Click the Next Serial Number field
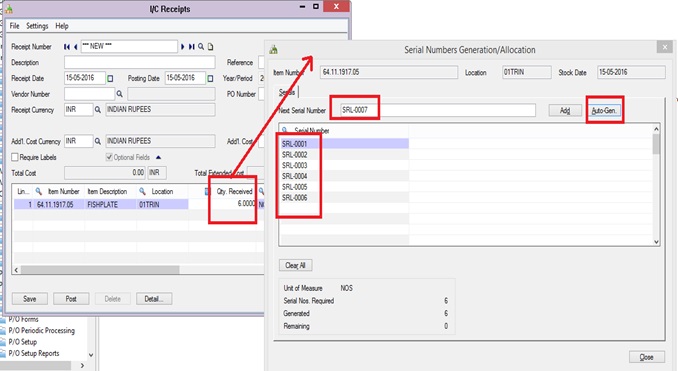The height and width of the screenshot is (371, 678). (x=438, y=110)
